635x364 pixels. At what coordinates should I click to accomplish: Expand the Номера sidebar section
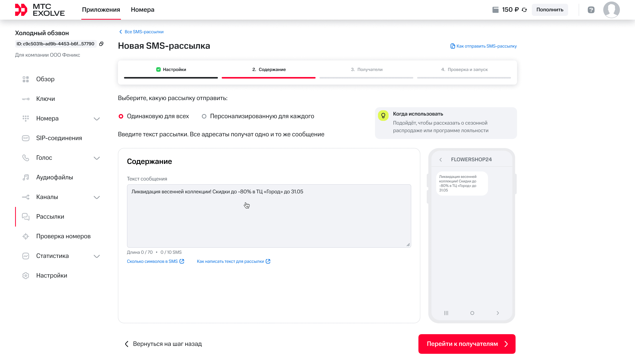click(97, 119)
